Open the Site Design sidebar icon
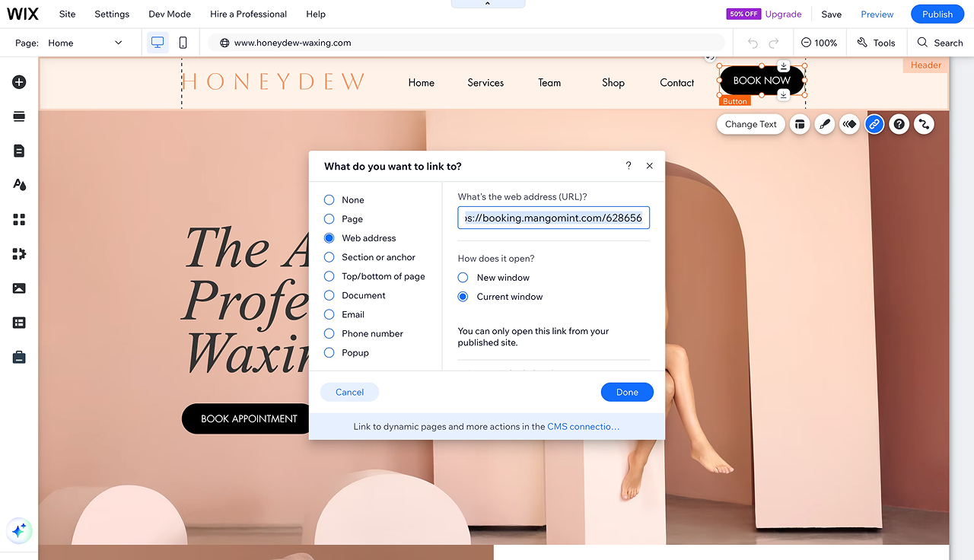The image size is (974, 560). pos(19,185)
